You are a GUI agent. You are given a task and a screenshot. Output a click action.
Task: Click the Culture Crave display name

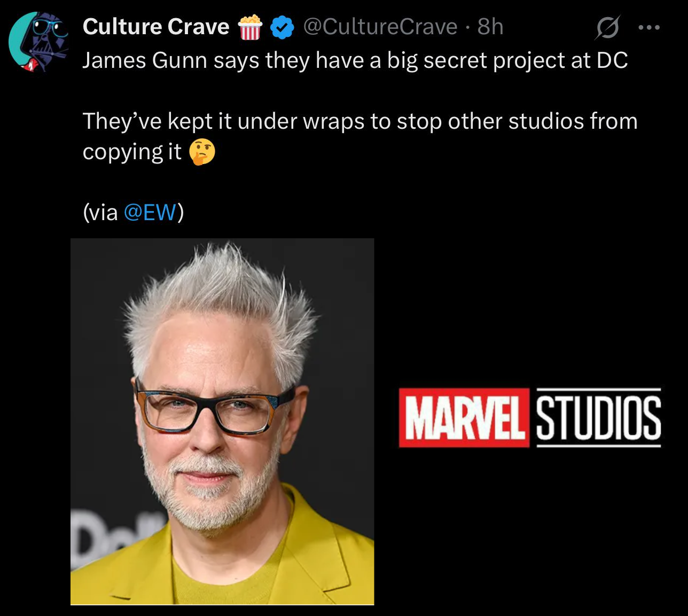[x=156, y=27]
